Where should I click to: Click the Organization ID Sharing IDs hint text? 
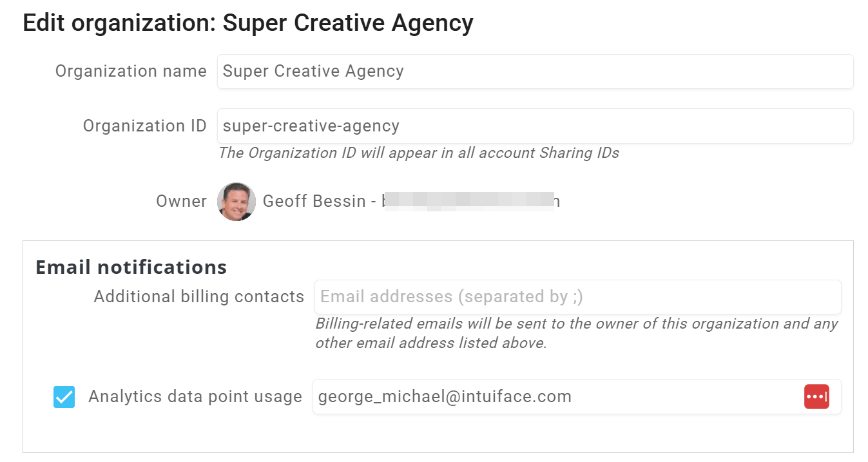(x=419, y=153)
